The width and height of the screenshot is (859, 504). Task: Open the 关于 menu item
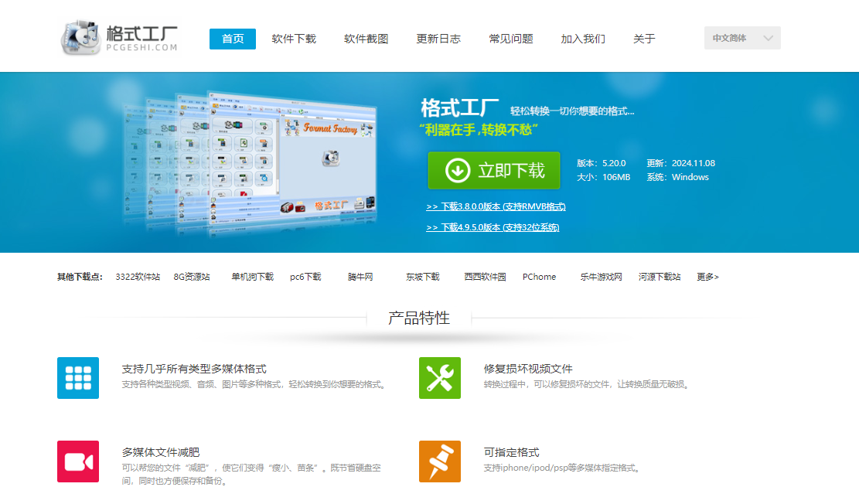click(644, 39)
